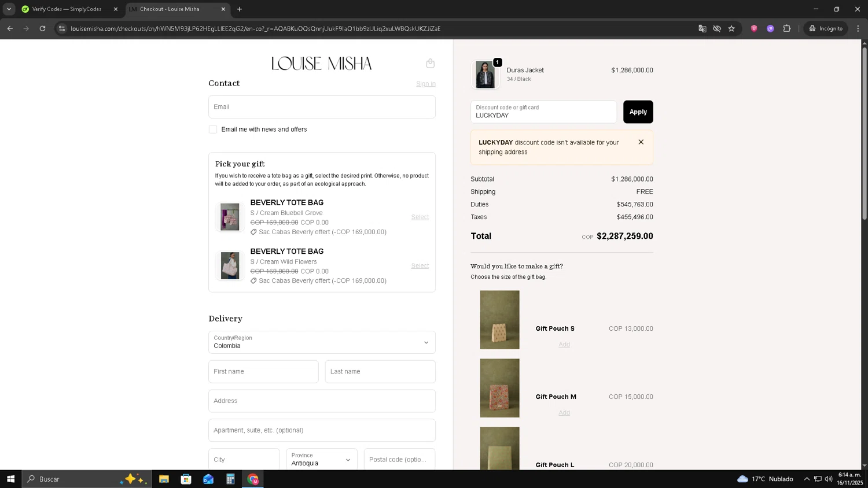The image size is (868, 488).
Task: Click the browser address bar URL
Action: click(x=256, y=28)
